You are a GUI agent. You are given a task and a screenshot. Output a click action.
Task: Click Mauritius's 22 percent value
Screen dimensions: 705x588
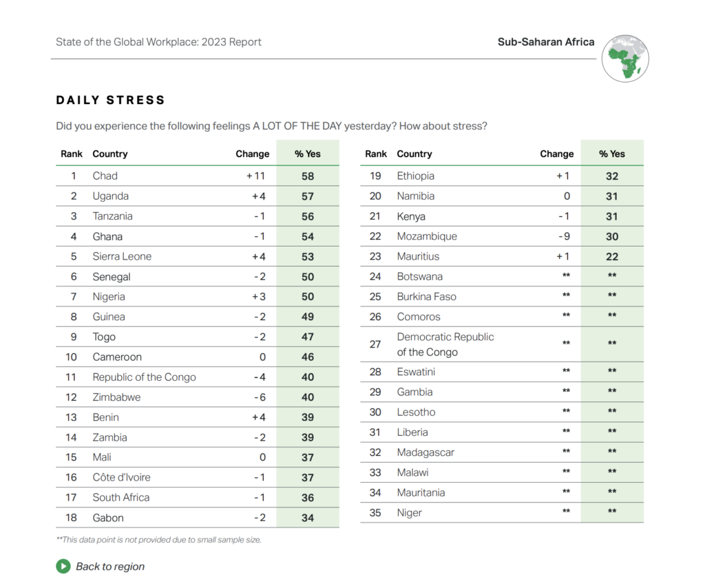612,257
